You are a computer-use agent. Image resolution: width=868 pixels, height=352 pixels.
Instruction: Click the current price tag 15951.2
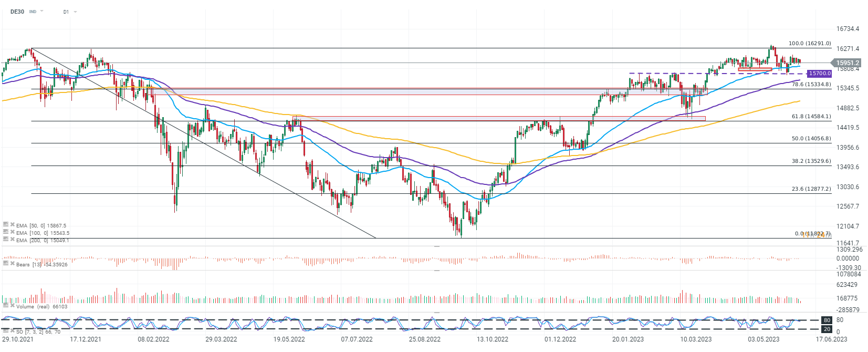tap(848, 63)
